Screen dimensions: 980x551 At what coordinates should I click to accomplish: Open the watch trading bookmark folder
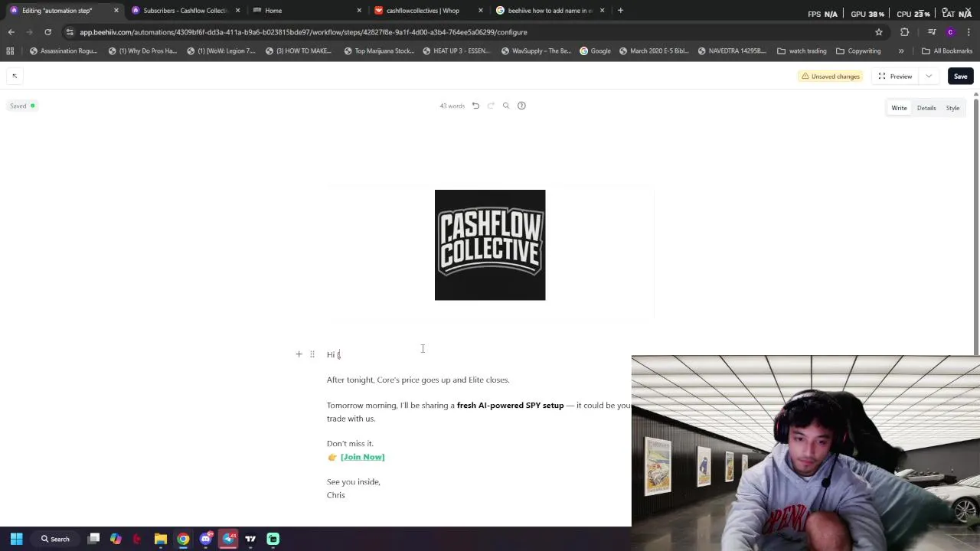[x=802, y=51]
